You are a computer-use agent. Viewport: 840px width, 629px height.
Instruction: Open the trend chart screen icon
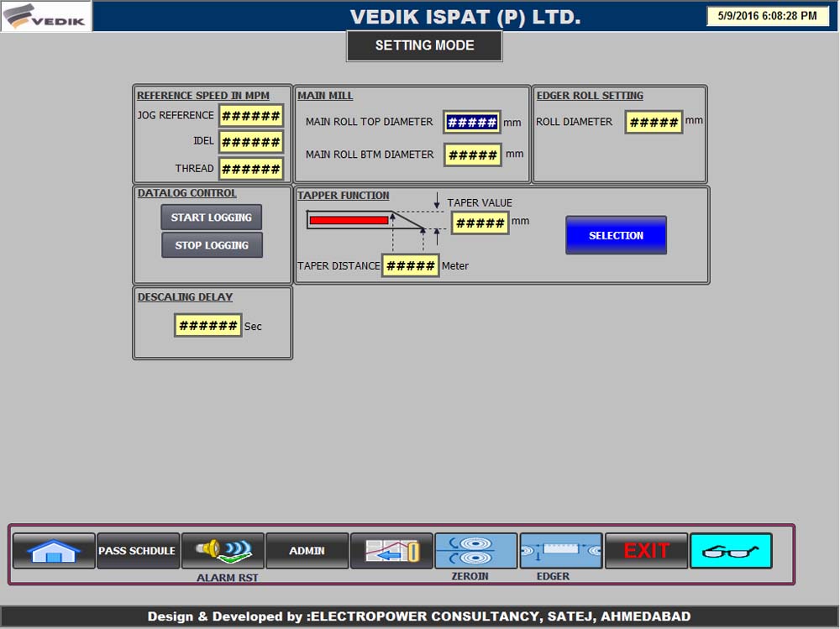391,551
